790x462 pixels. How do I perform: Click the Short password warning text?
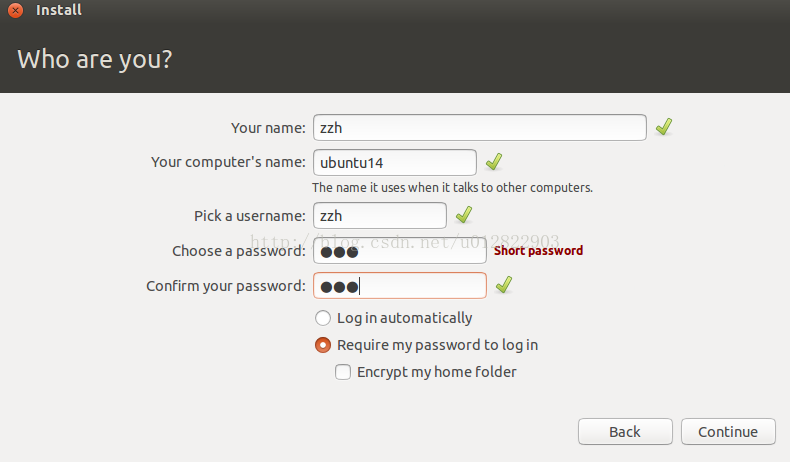[538, 251]
